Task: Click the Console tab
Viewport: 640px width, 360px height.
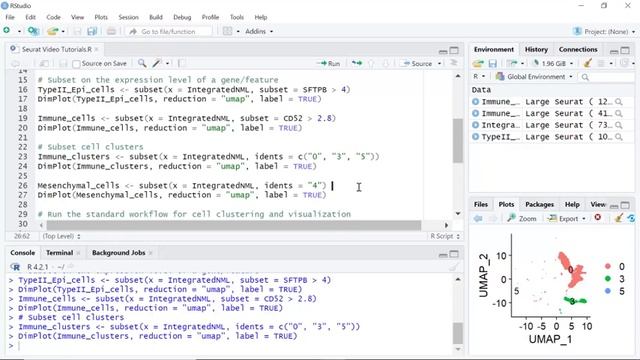Action: coord(22,253)
